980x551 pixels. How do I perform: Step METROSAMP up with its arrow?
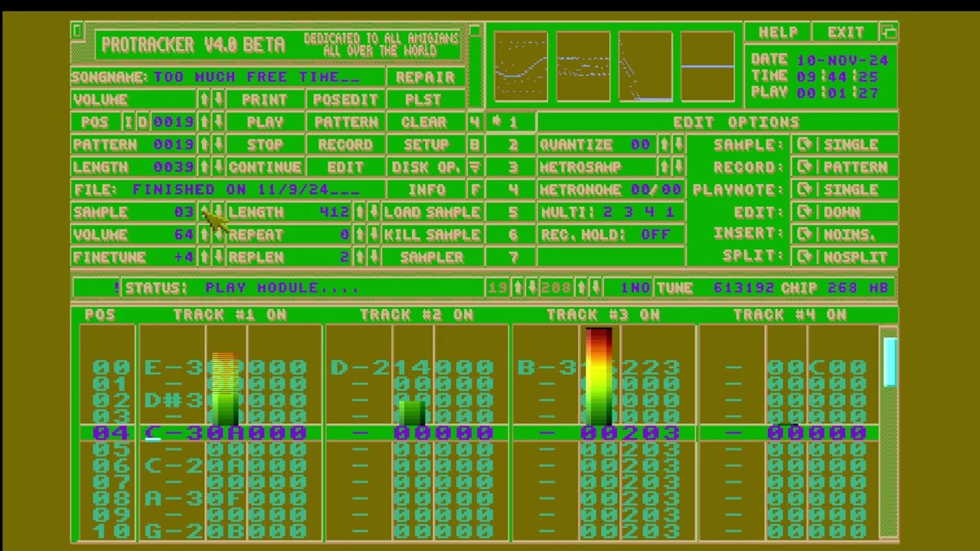point(665,167)
